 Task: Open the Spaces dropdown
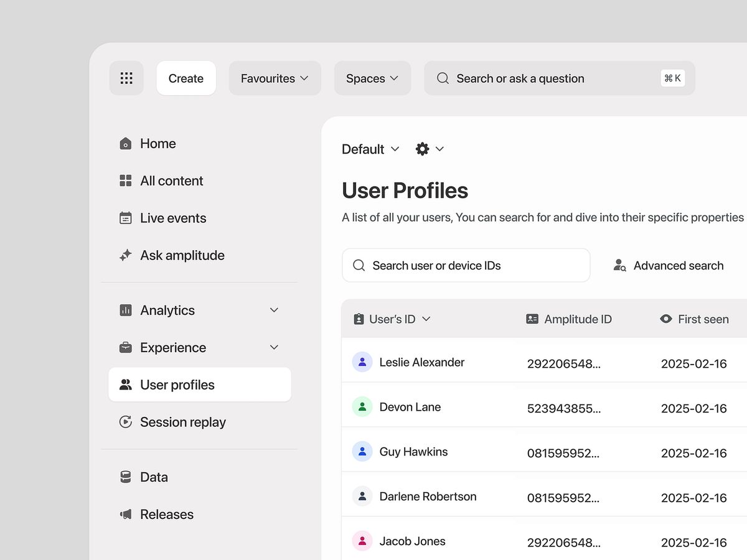tap(372, 78)
